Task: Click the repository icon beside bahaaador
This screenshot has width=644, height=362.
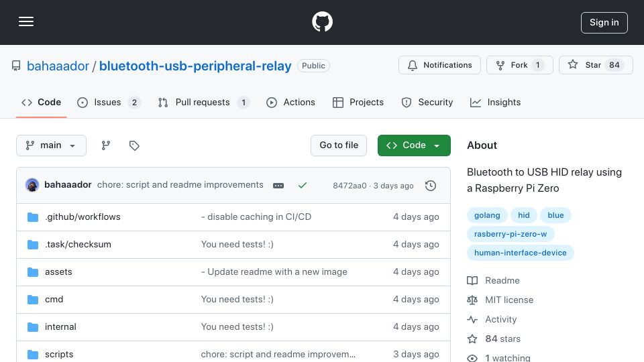Action: pyautogui.click(x=16, y=66)
